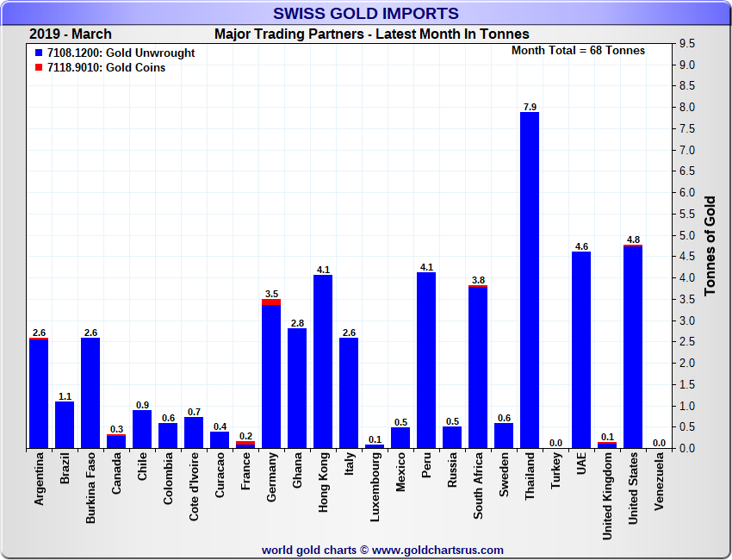The image size is (732, 560).
Task: Select the Brazil bar showing 1.1
Action: pos(65,425)
